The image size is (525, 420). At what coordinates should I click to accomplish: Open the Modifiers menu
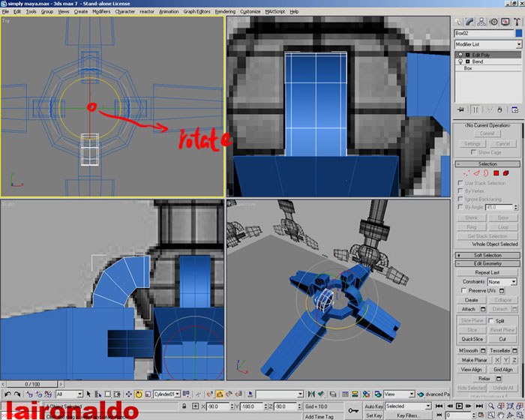pos(101,12)
